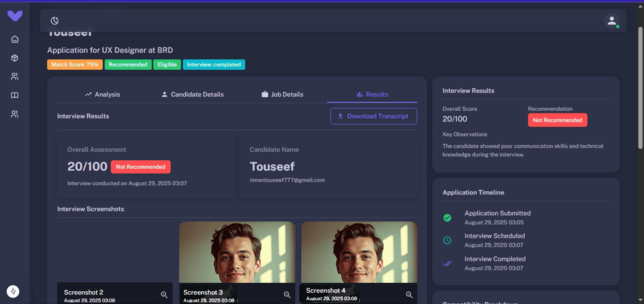Click magnifier icon on Screenshot 4
This screenshot has height=304, width=644.
pos(409,295)
